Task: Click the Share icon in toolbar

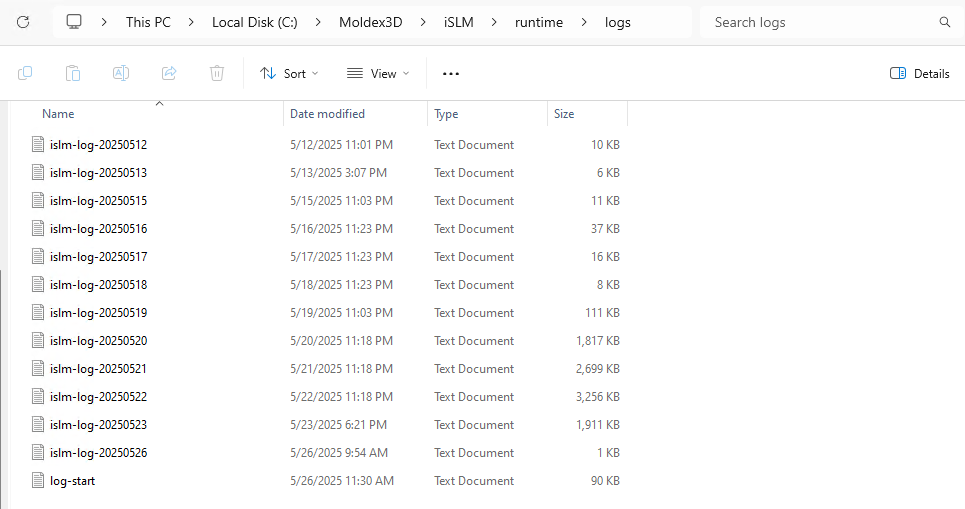Action: (x=169, y=73)
